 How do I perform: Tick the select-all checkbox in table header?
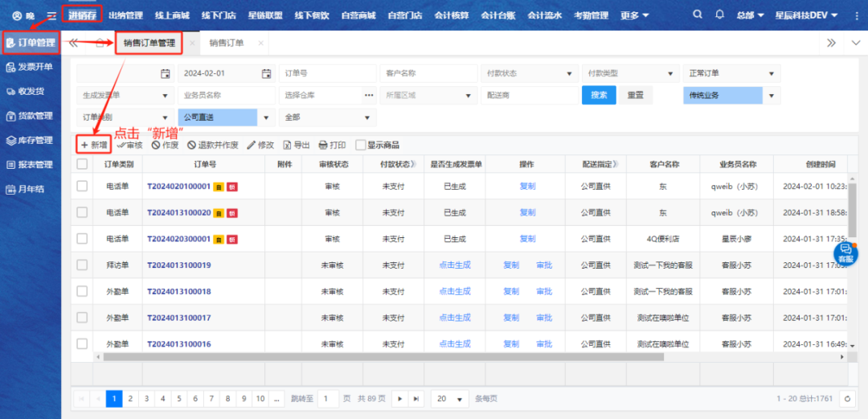(82, 164)
